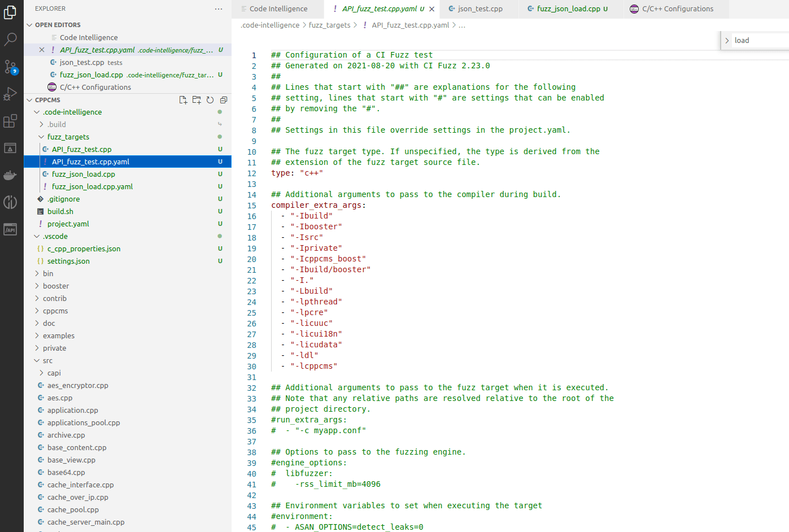The height and width of the screenshot is (532, 789).
Task: Switch to Code Intelligence tab
Action: [x=278, y=9]
